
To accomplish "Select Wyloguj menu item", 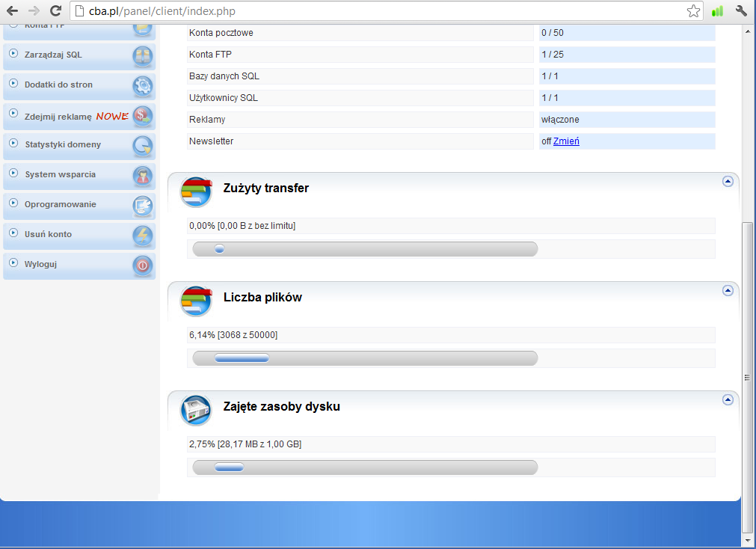I will [79, 266].
